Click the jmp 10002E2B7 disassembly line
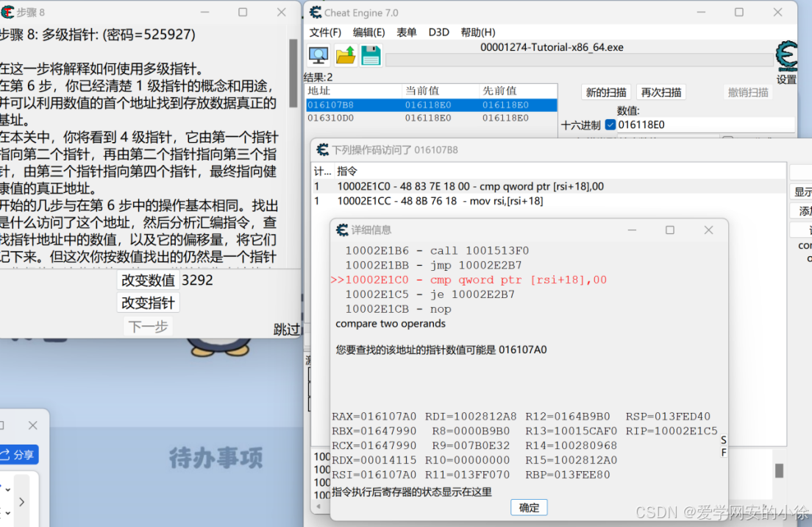The height and width of the screenshot is (527, 812). tap(433, 265)
